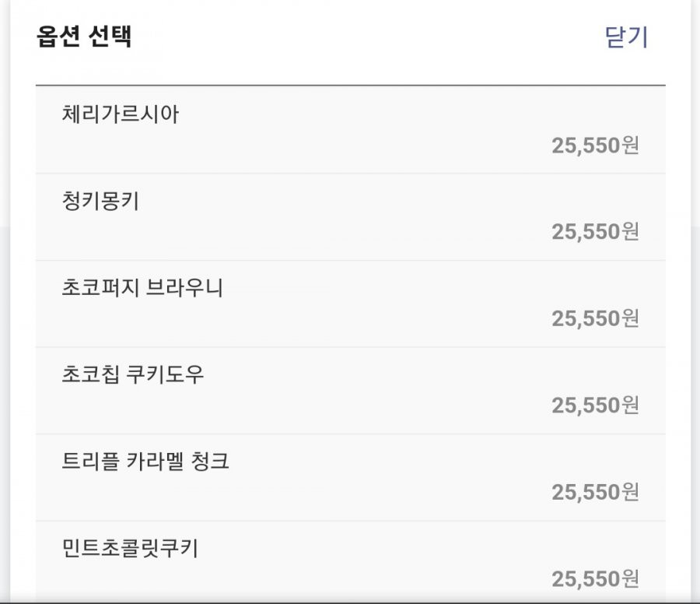The height and width of the screenshot is (604, 700).
Task: Click blank area of 초코칩 쿠키도우 row
Action: point(351,390)
